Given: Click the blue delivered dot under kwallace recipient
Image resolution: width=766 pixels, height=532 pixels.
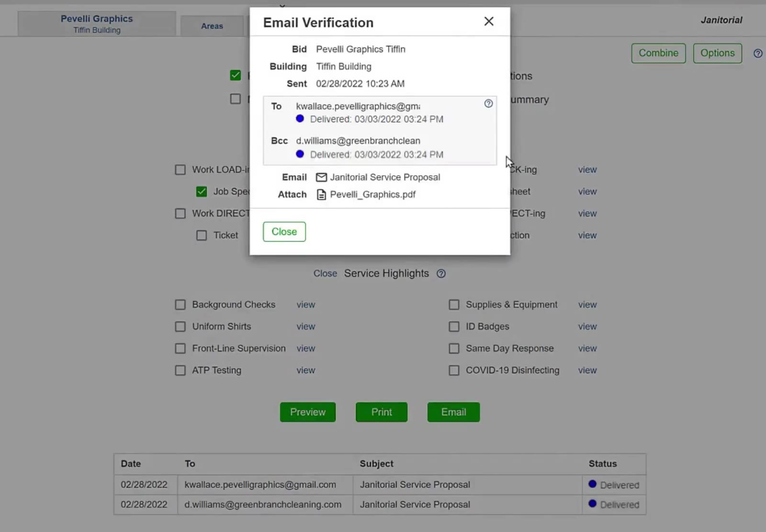Looking at the screenshot, I should click(x=300, y=119).
